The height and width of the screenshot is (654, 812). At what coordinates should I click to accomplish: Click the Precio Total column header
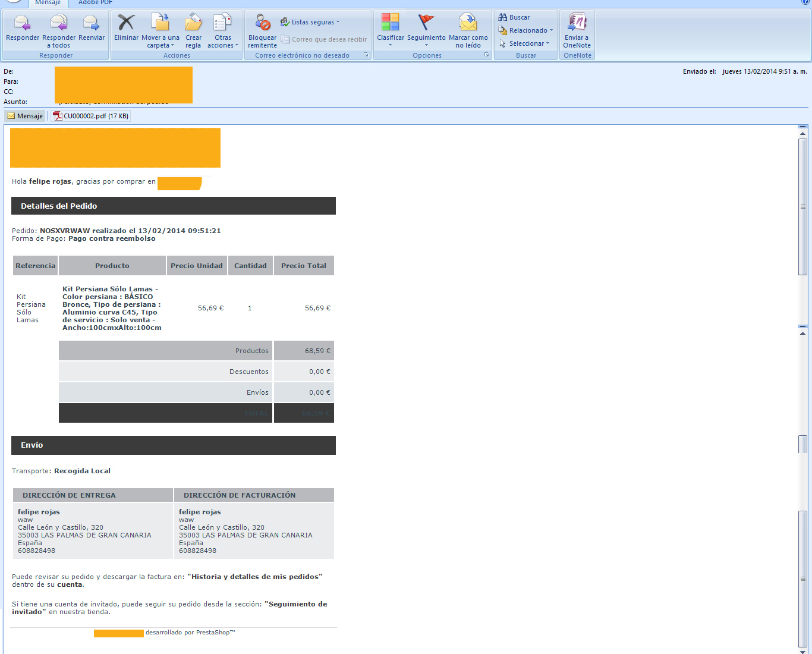[304, 266]
